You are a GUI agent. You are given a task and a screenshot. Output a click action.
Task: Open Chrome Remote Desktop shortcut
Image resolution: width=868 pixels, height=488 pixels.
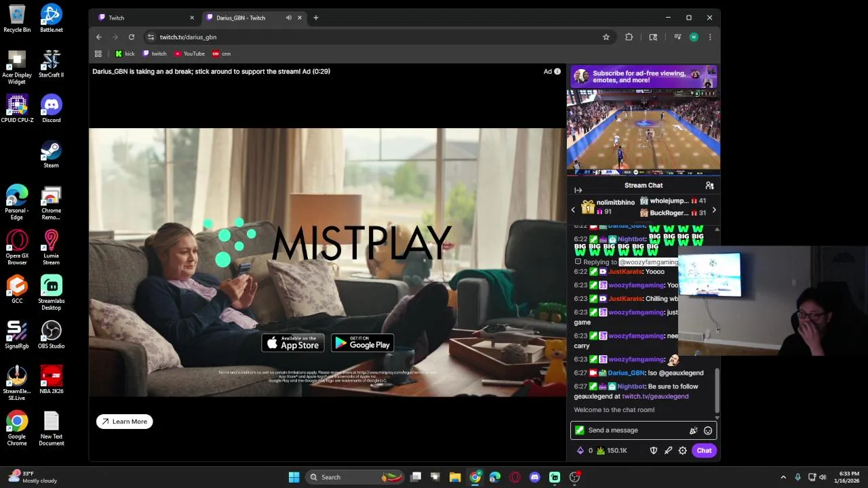pos(52,203)
